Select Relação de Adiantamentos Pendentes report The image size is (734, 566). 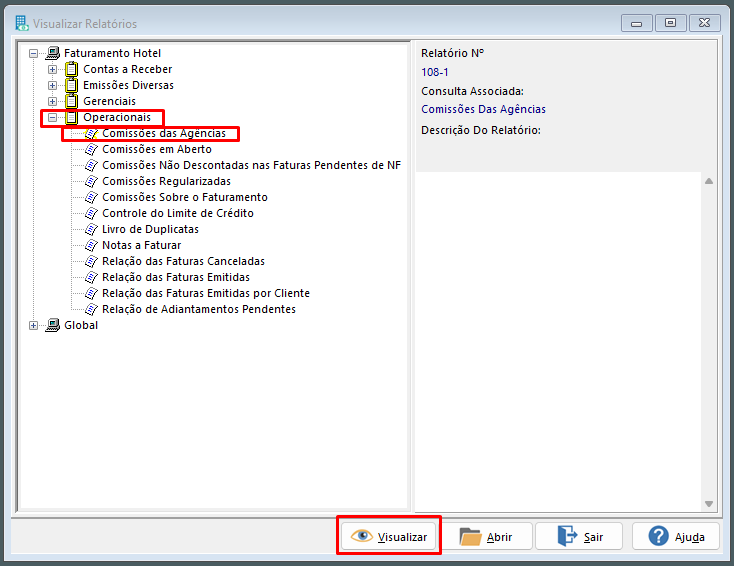click(199, 309)
